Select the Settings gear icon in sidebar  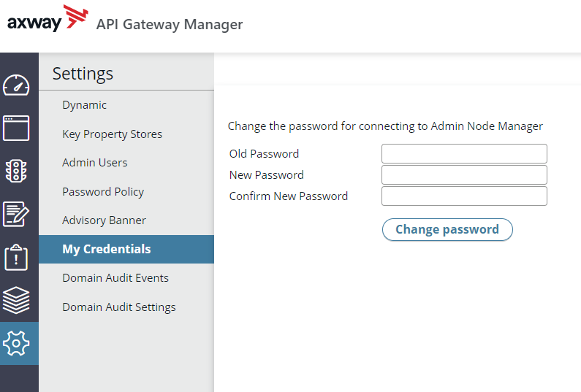click(16, 343)
